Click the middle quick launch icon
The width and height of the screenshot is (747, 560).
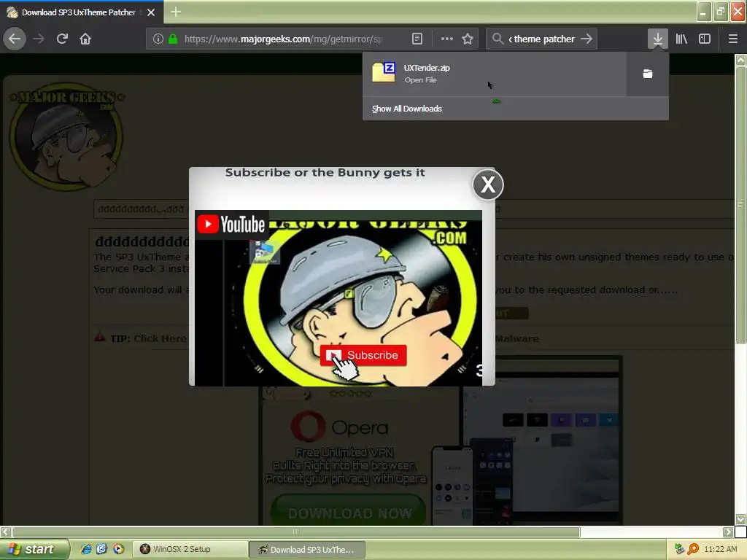pyautogui.click(x=102, y=549)
